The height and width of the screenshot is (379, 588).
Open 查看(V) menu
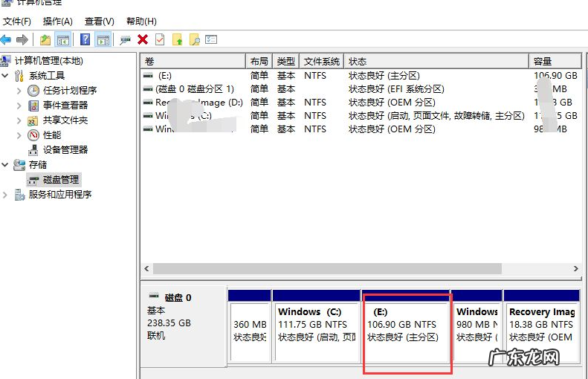[x=100, y=22]
